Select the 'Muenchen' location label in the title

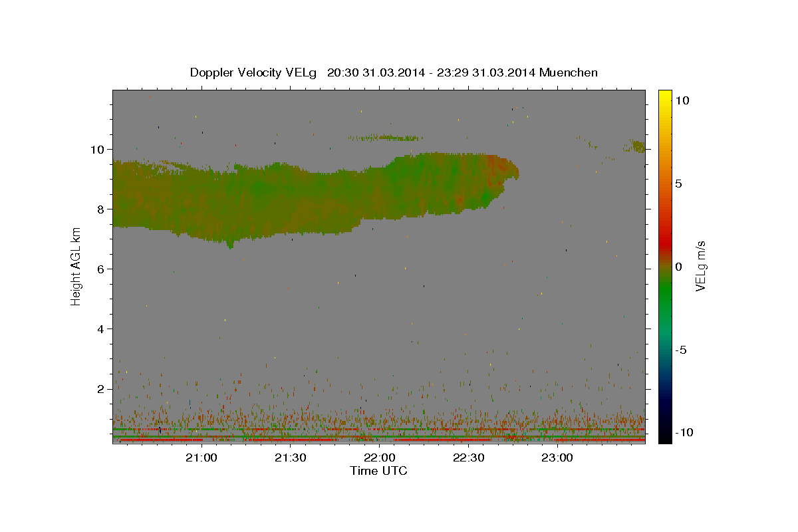569,72
